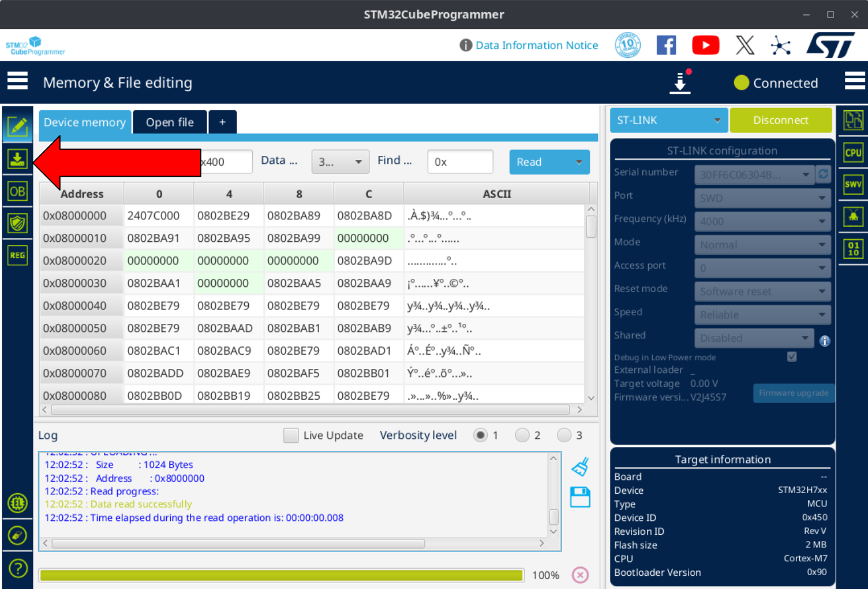
Task: Add a new tab with plus
Action: click(x=222, y=122)
